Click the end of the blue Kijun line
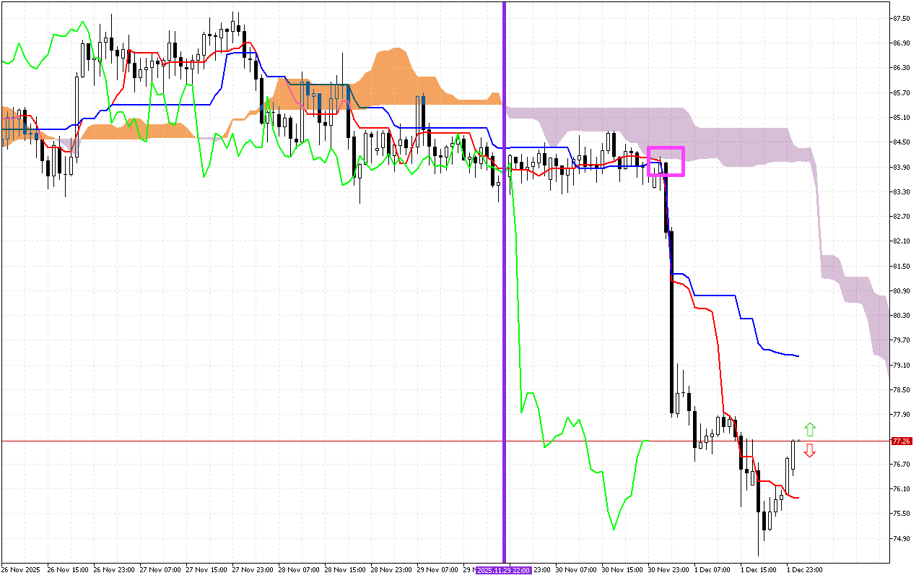Viewport: 924px width, 578px height. 797,355
